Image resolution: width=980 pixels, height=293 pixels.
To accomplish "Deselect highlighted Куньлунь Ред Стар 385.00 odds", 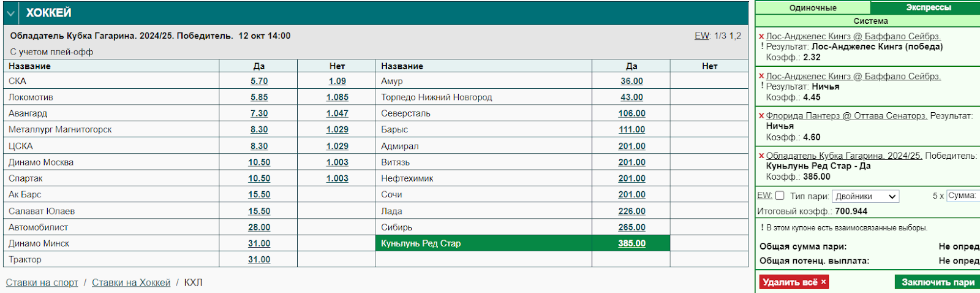I will (x=631, y=243).
